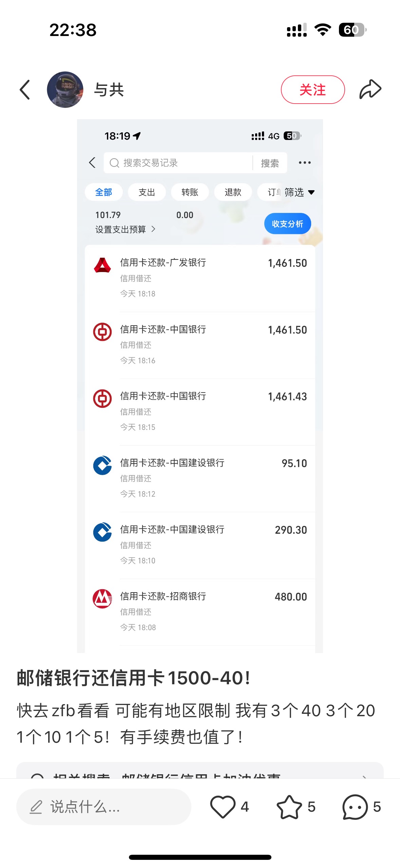Tap the 说点什么 comment input field
400x868 pixels.
(x=103, y=807)
